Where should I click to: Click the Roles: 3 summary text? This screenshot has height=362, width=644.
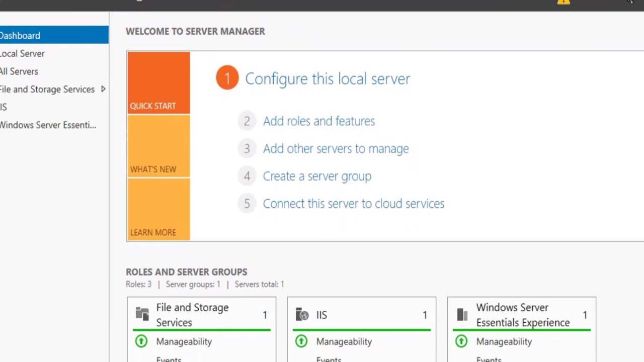tap(139, 285)
